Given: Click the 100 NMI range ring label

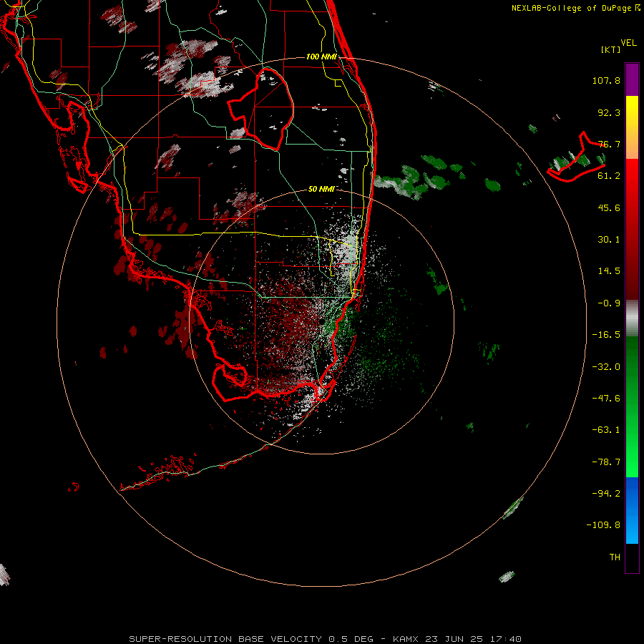Looking at the screenshot, I should pyautogui.click(x=321, y=57).
